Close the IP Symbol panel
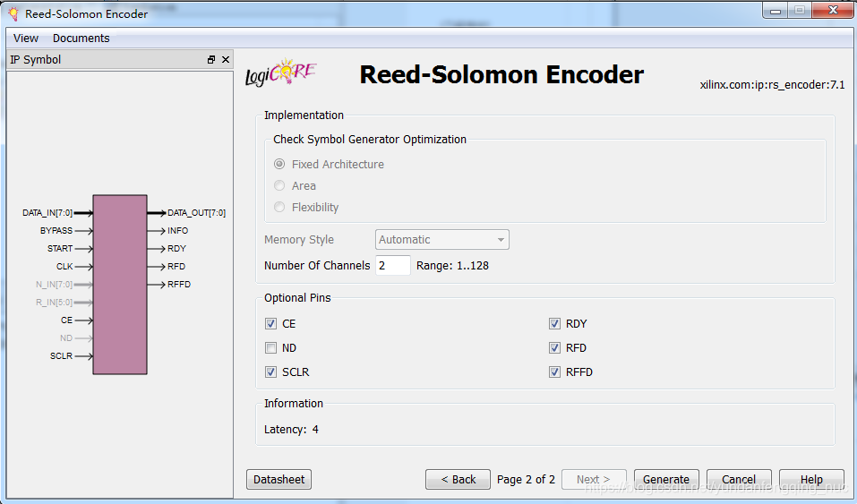This screenshot has width=857, height=504. [x=225, y=60]
